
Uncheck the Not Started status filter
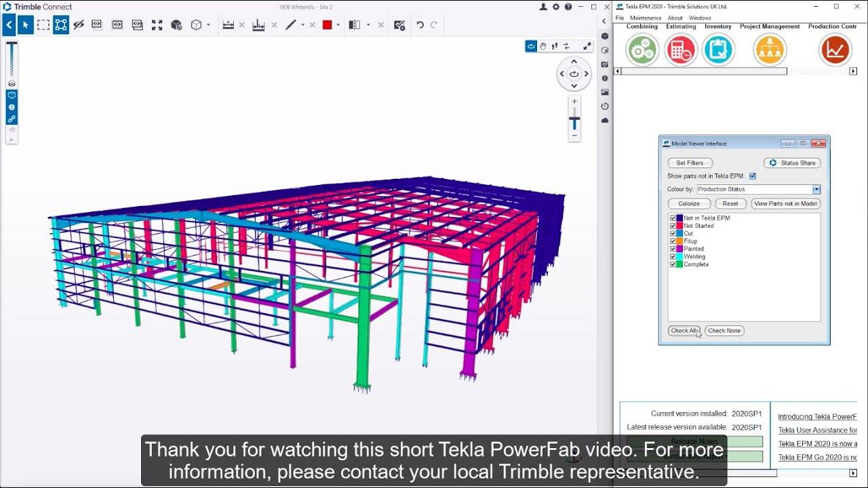coord(671,225)
